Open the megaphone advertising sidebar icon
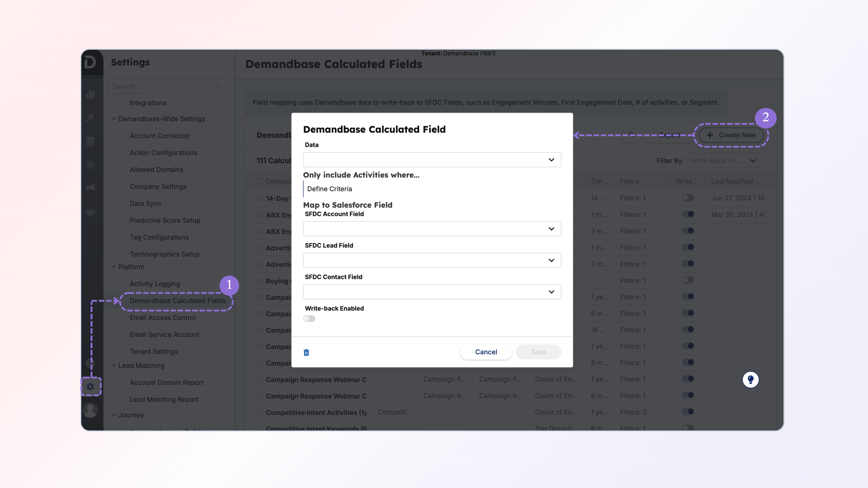Image resolution: width=868 pixels, height=488 pixels. click(90, 188)
